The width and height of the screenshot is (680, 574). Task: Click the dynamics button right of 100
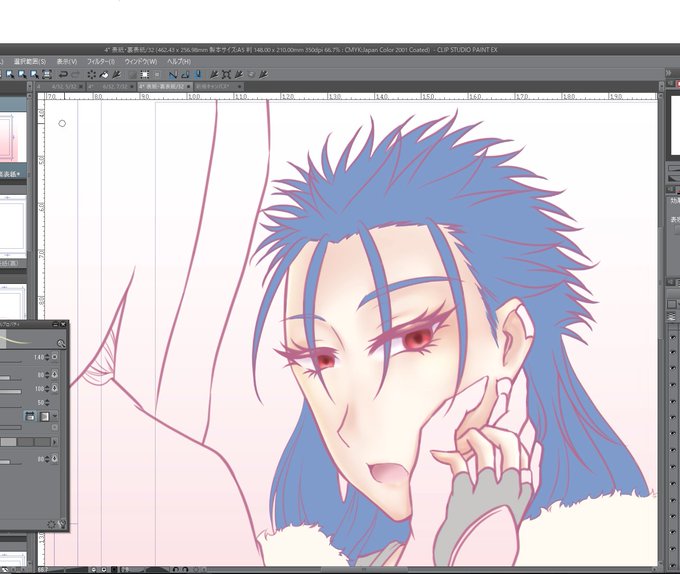pos(55,388)
